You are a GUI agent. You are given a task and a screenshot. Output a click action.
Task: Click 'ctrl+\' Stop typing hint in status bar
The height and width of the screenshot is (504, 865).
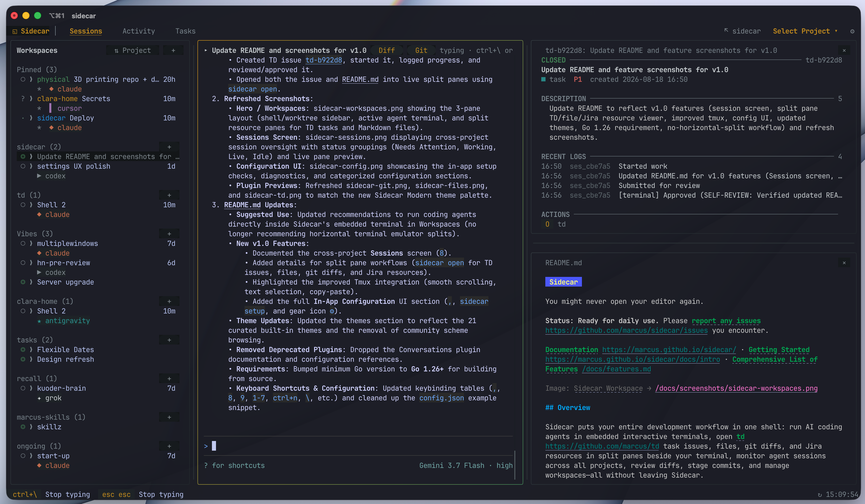coord(52,494)
